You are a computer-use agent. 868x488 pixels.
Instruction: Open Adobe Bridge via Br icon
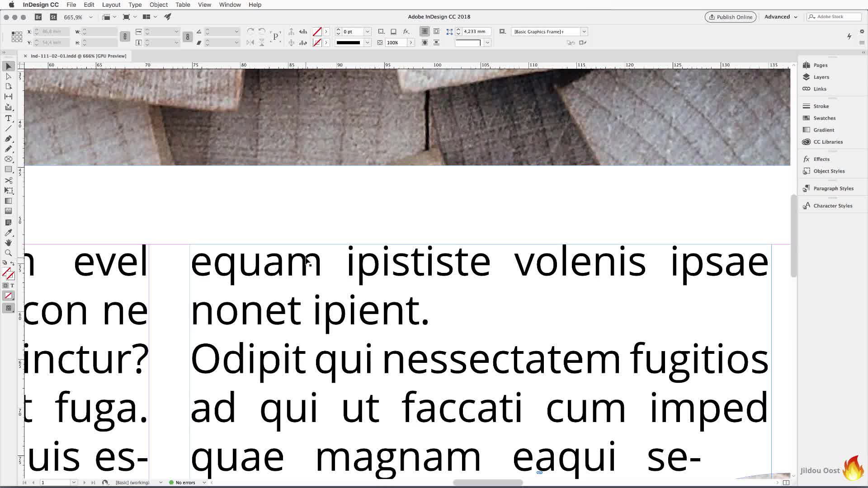pyautogui.click(x=38, y=17)
